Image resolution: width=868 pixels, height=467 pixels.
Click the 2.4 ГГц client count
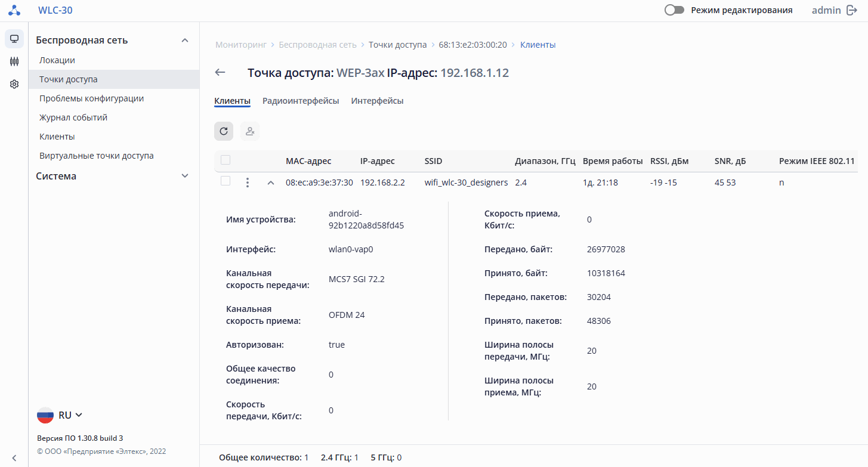pos(339,457)
